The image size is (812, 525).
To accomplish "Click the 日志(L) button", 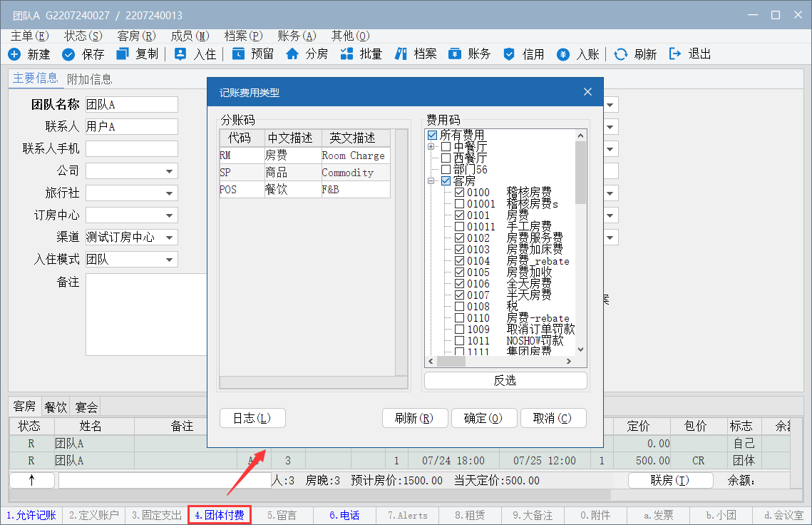I will pyautogui.click(x=252, y=418).
